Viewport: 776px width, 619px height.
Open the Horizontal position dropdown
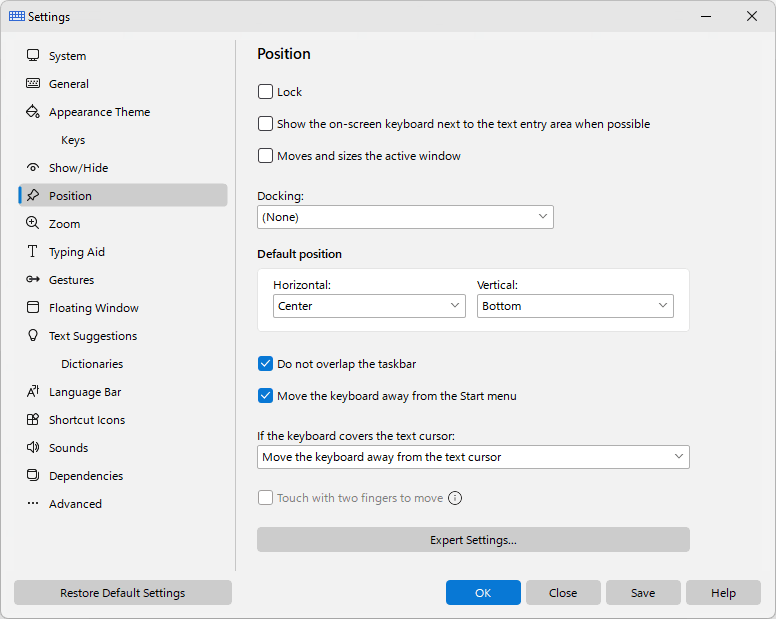[369, 306]
